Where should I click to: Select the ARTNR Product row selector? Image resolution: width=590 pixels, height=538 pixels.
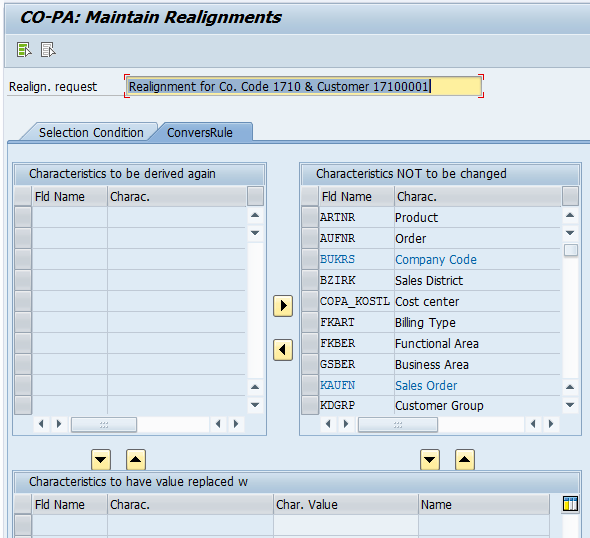click(310, 217)
